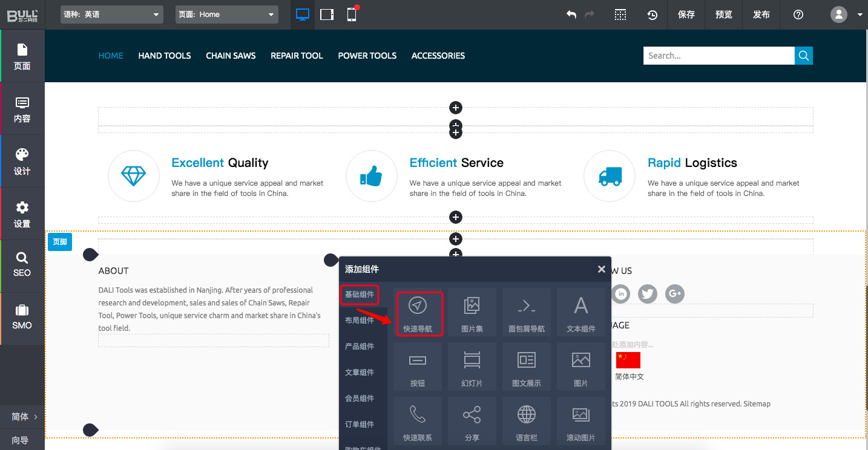Switch to mobile phone preview
The height and width of the screenshot is (450, 868).
[x=352, y=15]
